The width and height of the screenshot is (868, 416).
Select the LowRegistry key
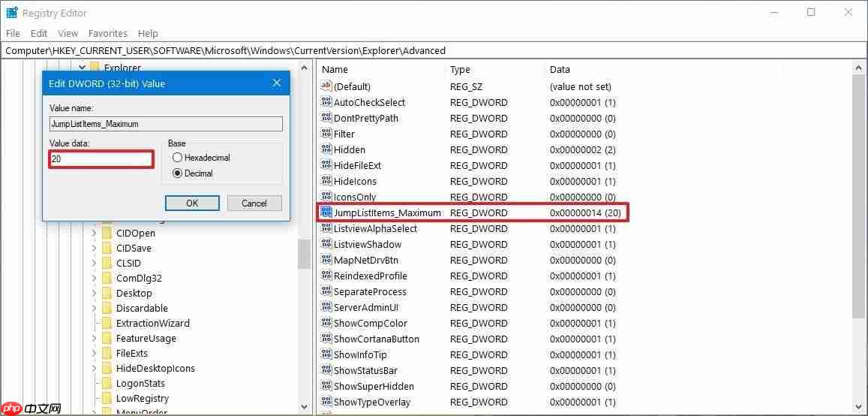[x=143, y=398]
